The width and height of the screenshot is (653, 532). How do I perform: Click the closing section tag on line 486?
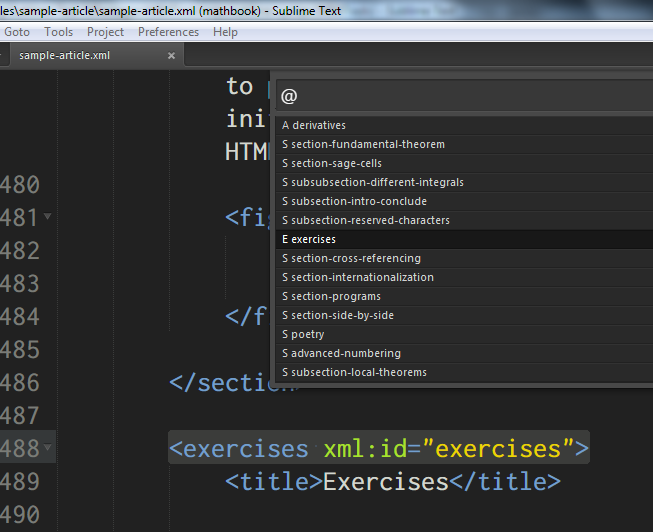pos(234,383)
